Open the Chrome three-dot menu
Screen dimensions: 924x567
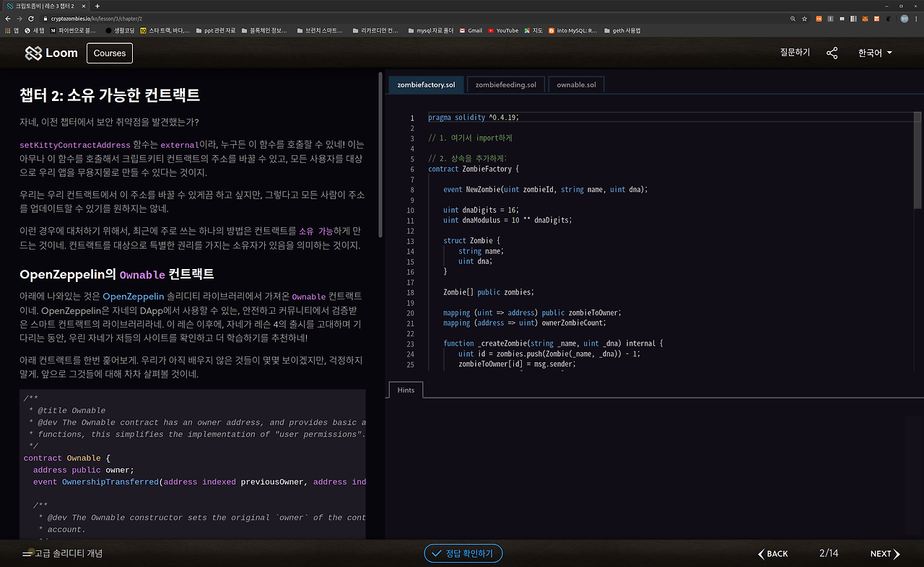click(x=916, y=18)
